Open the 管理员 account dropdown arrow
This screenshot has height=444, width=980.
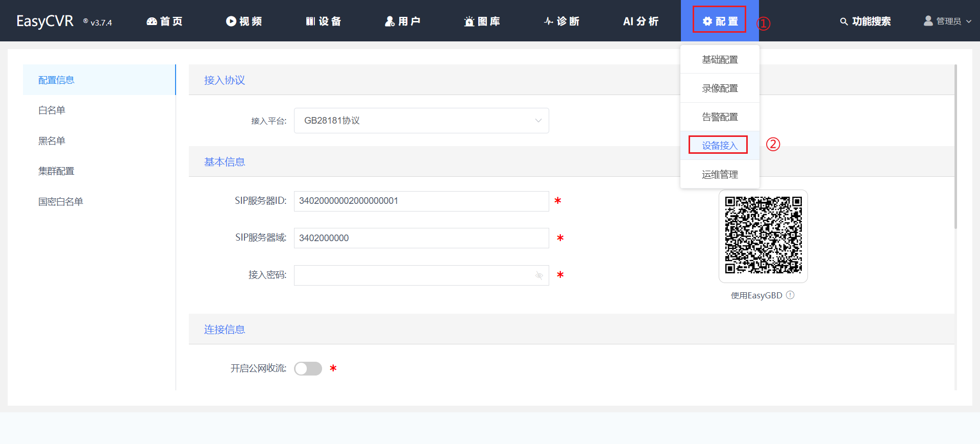[969, 21]
